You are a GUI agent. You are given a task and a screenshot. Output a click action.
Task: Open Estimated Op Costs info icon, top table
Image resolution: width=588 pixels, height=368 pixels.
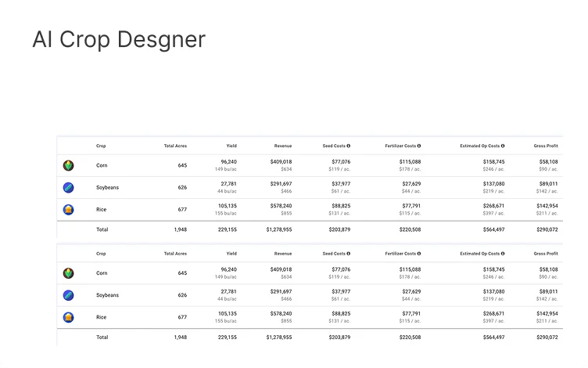click(x=503, y=146)
